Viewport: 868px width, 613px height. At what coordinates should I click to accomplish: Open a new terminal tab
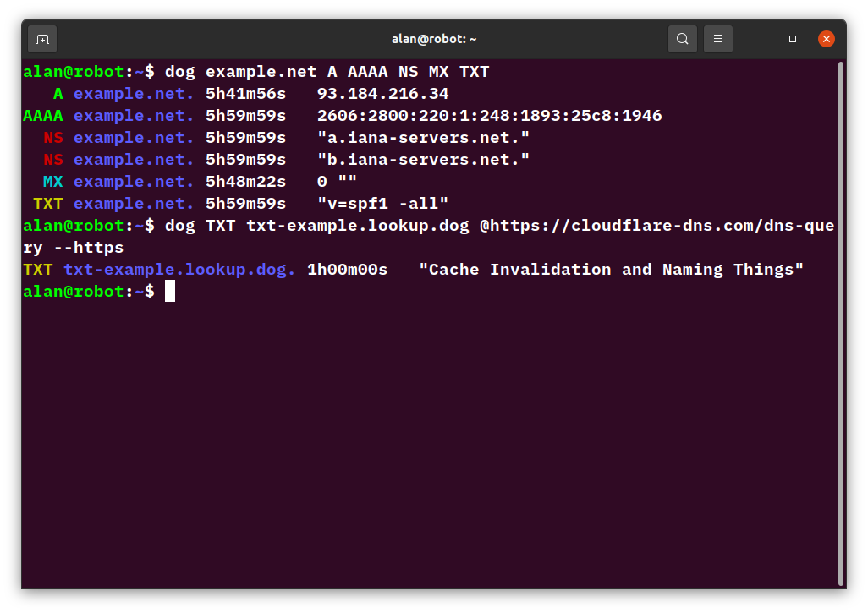point(41,39)
